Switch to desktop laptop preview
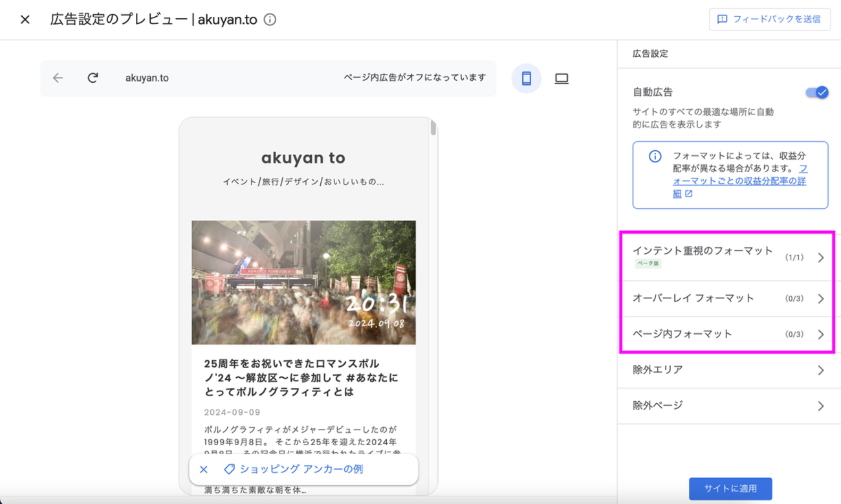Screen dimensions: 841x504 tap(562, 78)
